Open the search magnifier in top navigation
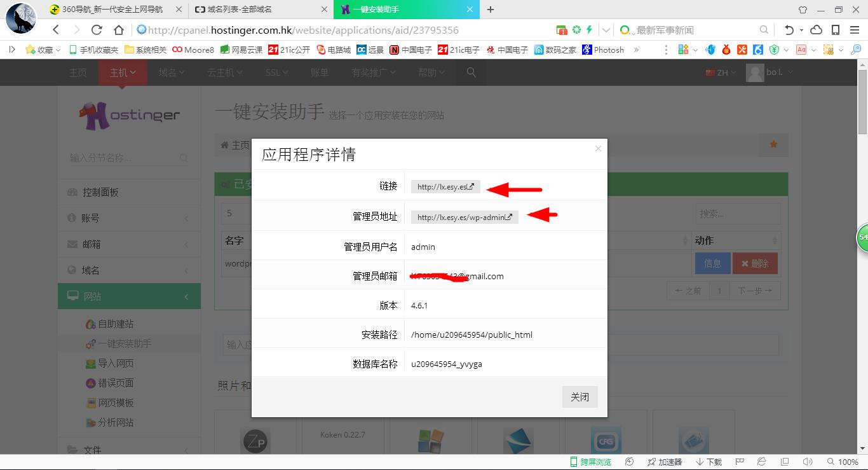Screen dimensions: 868x470 tap(470, 72)
